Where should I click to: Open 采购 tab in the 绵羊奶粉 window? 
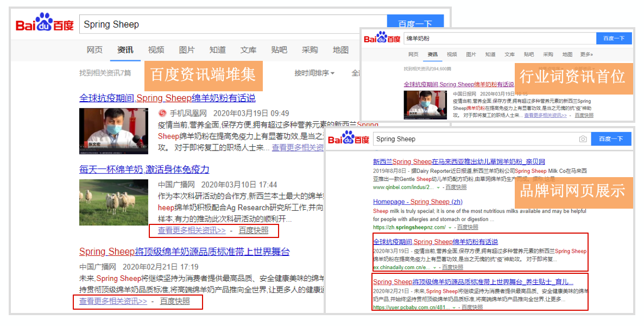[x=548, y=54]
